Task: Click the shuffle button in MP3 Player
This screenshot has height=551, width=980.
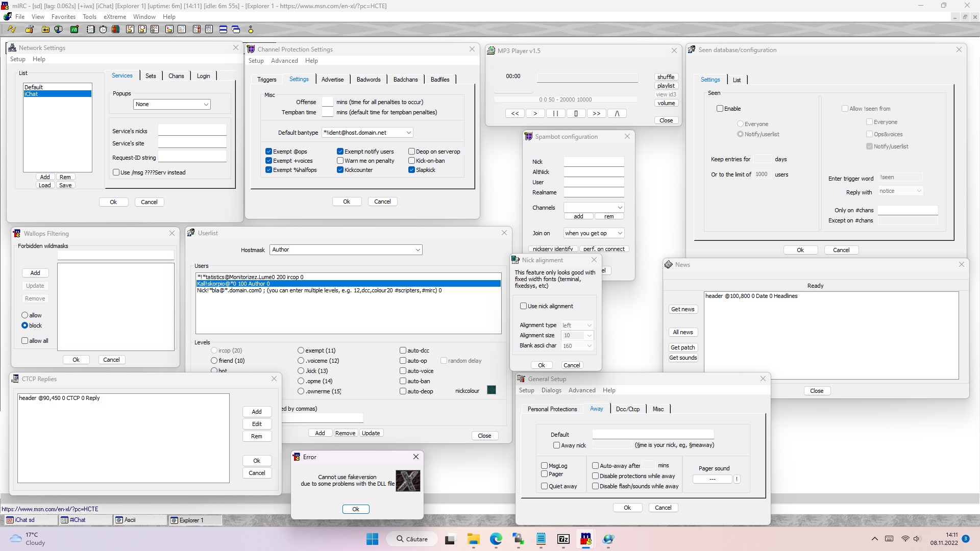Action: (x=666, y=77)
